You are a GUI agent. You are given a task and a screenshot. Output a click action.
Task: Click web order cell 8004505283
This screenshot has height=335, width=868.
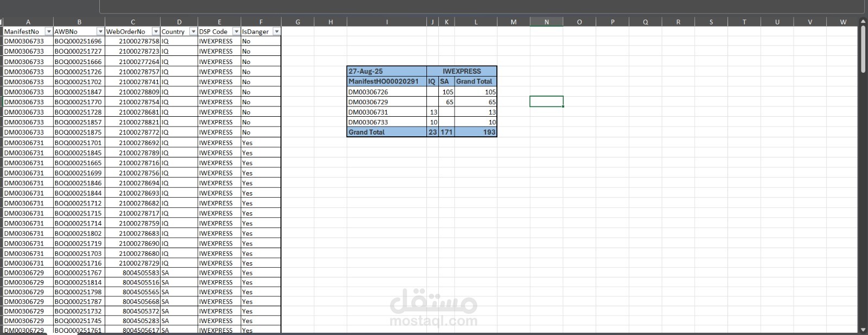(x=133, y=321)
